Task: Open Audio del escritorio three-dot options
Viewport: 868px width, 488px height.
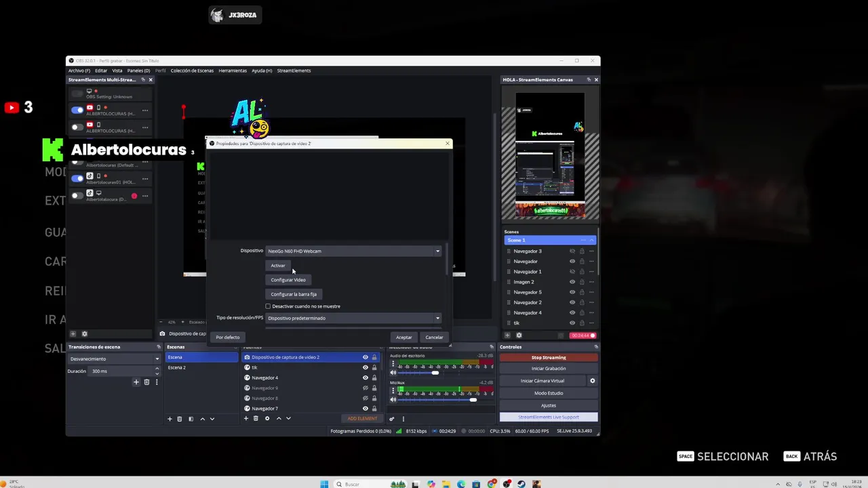Action: click(x=393, y=363)
